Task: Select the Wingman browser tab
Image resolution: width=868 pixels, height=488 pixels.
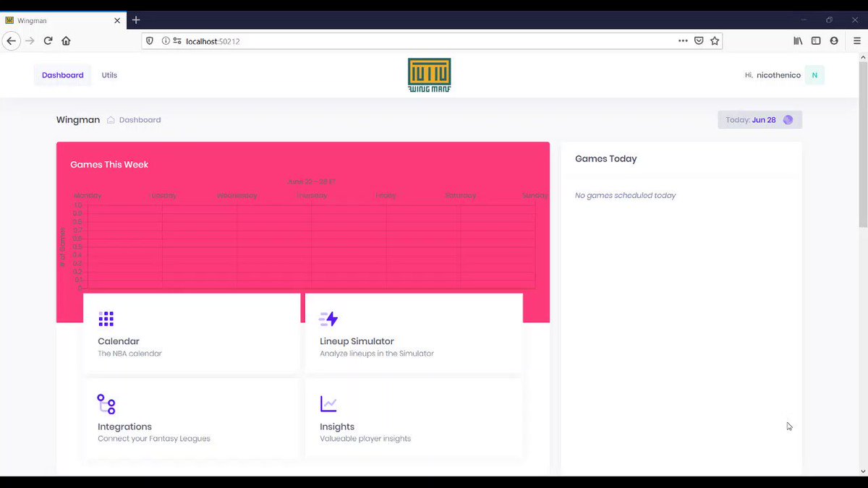Action: click(x=63, y=20)
